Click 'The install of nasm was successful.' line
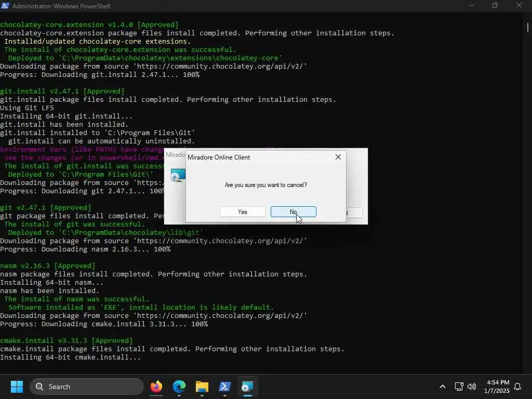Screen dimensions: 532x399 77,299
